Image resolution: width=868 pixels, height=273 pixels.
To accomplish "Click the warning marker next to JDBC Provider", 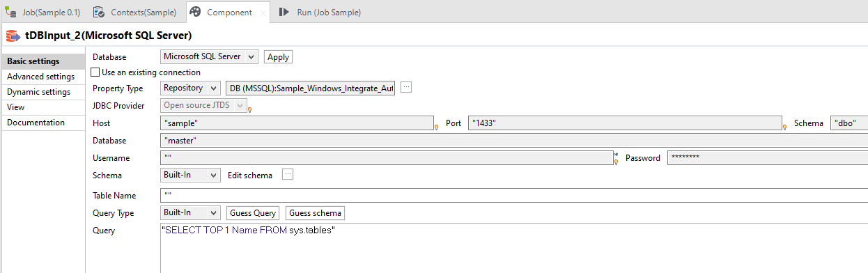I will pos(249,109).
